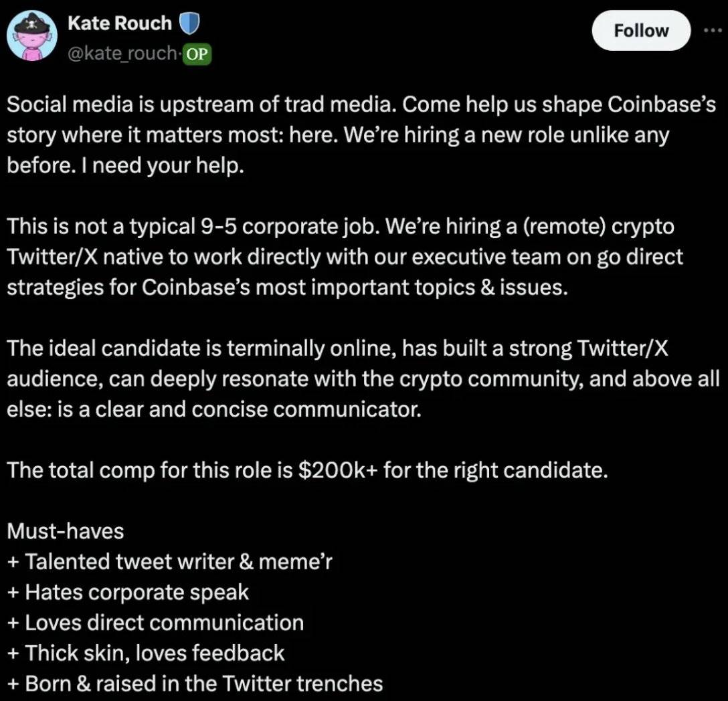Click the "Loves direct communication" list item
728x701 pixels.
[155, 623]
